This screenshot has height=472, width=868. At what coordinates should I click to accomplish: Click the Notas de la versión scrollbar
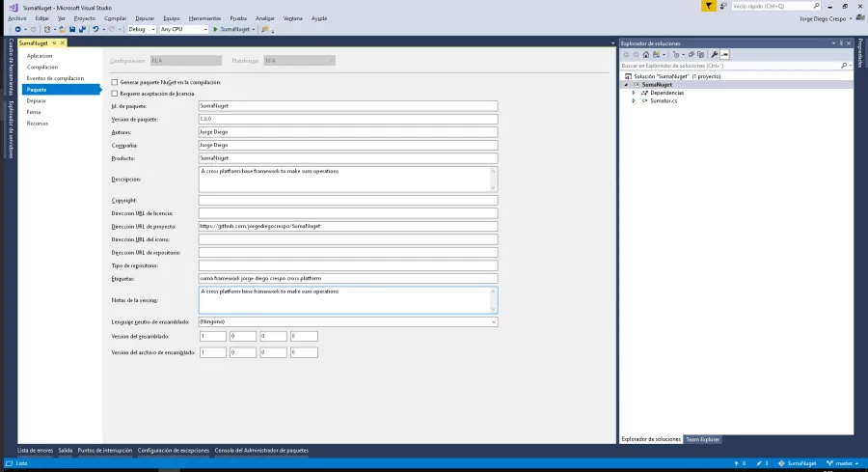pos(493,300)
